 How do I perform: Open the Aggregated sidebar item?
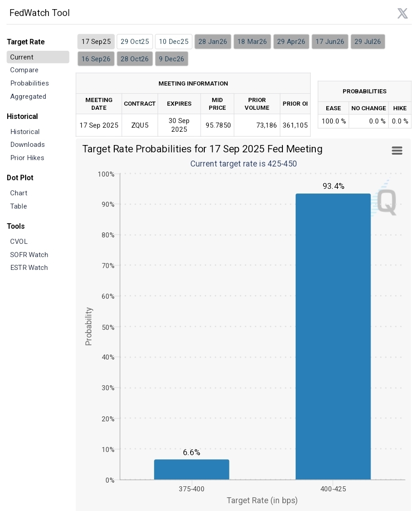pos(28,97)
